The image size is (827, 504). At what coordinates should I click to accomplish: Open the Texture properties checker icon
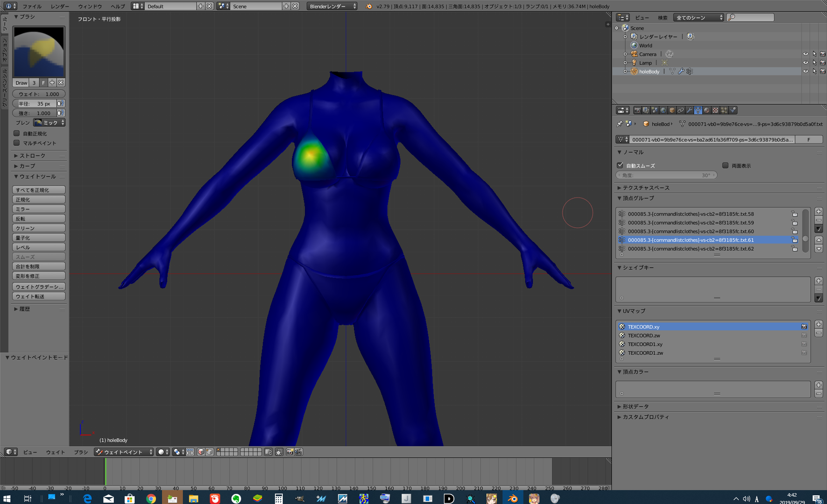point(715,111)
